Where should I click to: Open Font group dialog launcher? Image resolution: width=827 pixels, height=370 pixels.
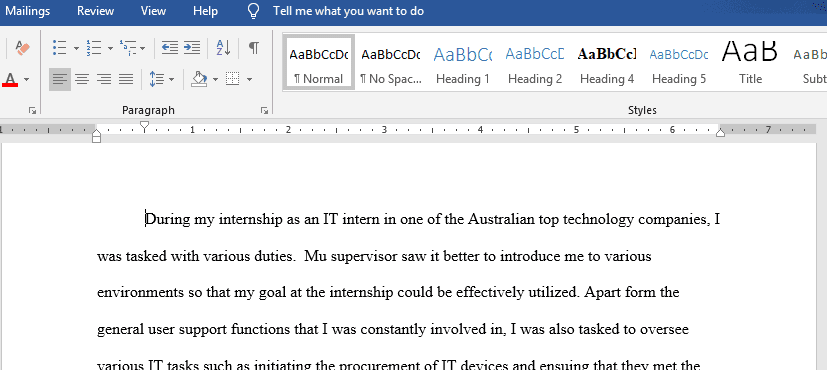pos(33,111)
